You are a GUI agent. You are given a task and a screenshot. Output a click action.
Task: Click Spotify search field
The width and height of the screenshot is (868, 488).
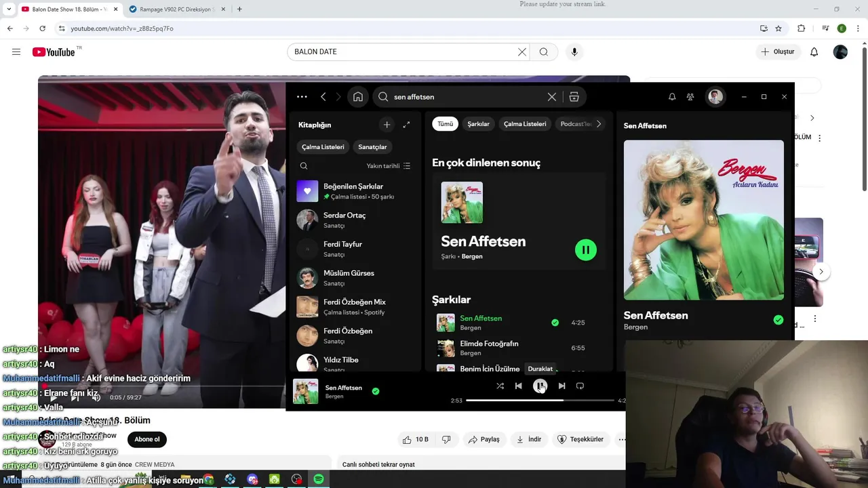pyautogui.click(x=468, y=97)
